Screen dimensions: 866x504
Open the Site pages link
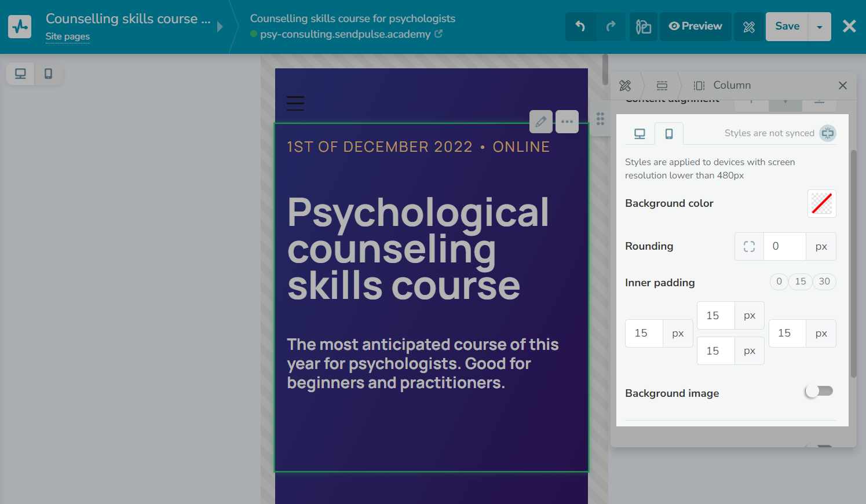coord(68,36)
